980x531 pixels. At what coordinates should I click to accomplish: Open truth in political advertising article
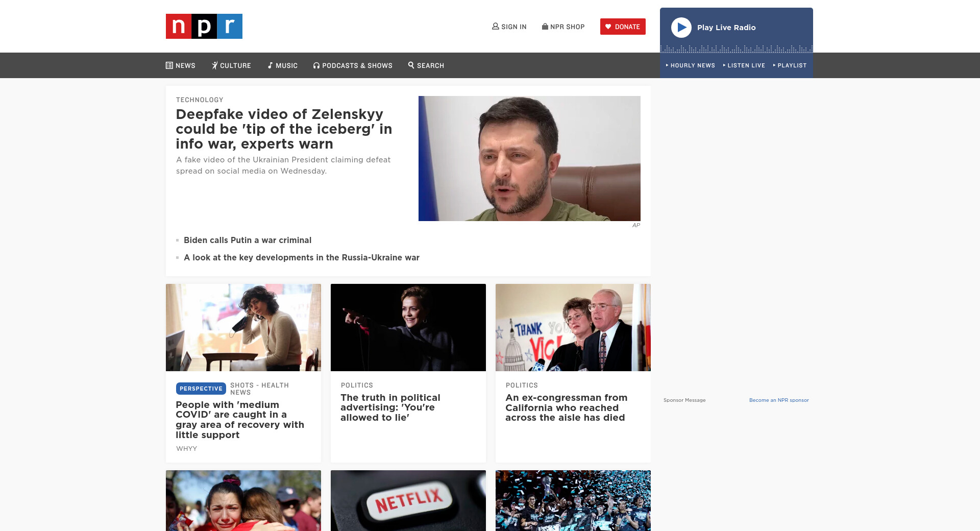point(390,407)
